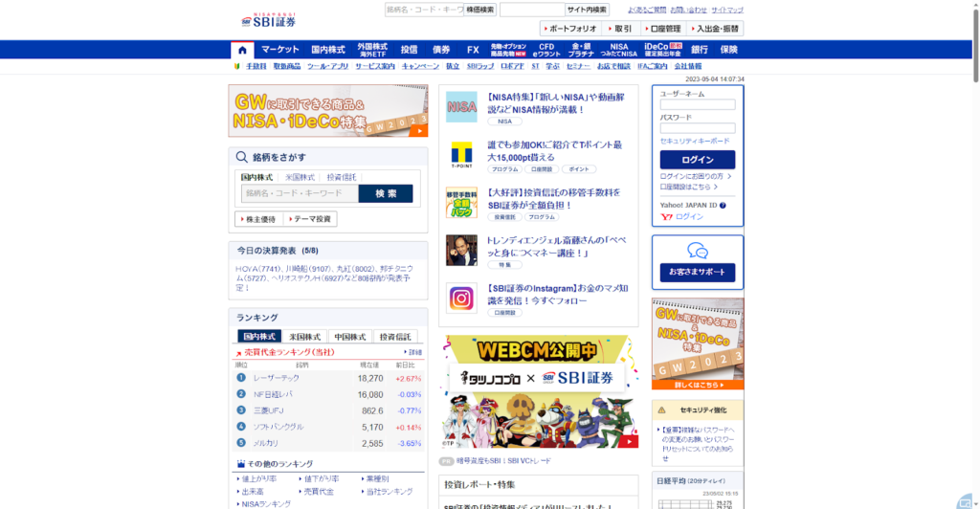Click the お客さまサポート button
This screenshot has height=509, width=980.
[698, 273]
